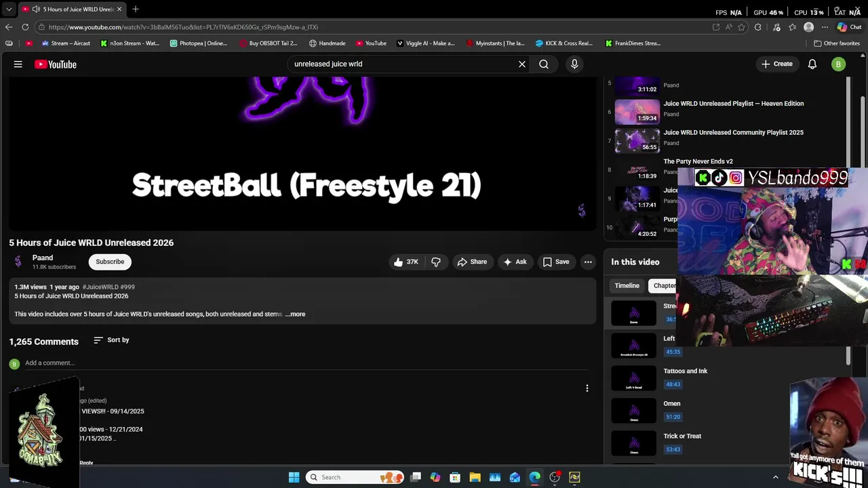This screenshot has height=488, width=868.
Task: Open Paand channel avatar
Action: (18, 262)
